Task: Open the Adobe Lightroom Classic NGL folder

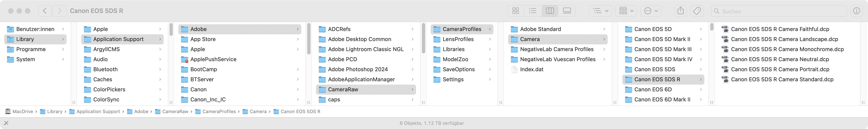Action: click(366, 49)
